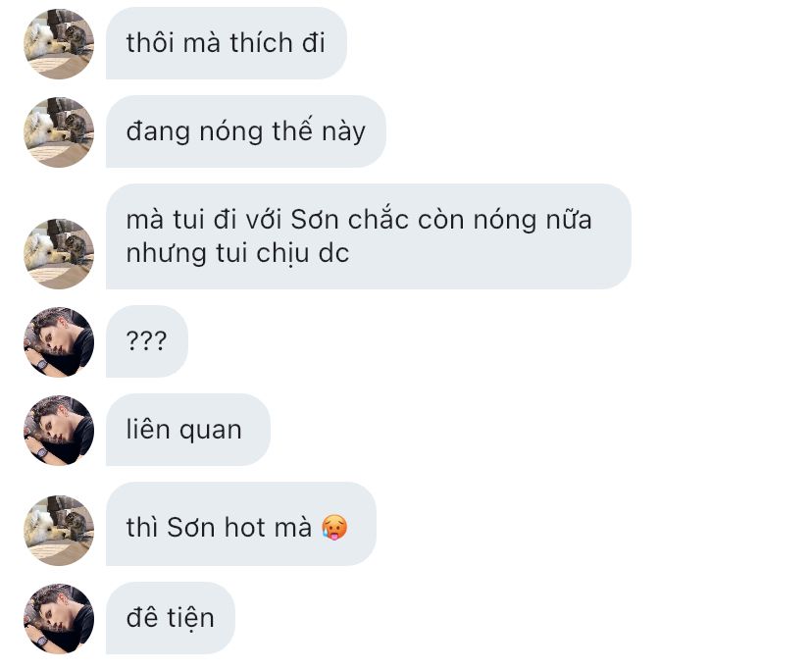
Task: Click the "đê tiện" message bubble
Action: (171, 618)
